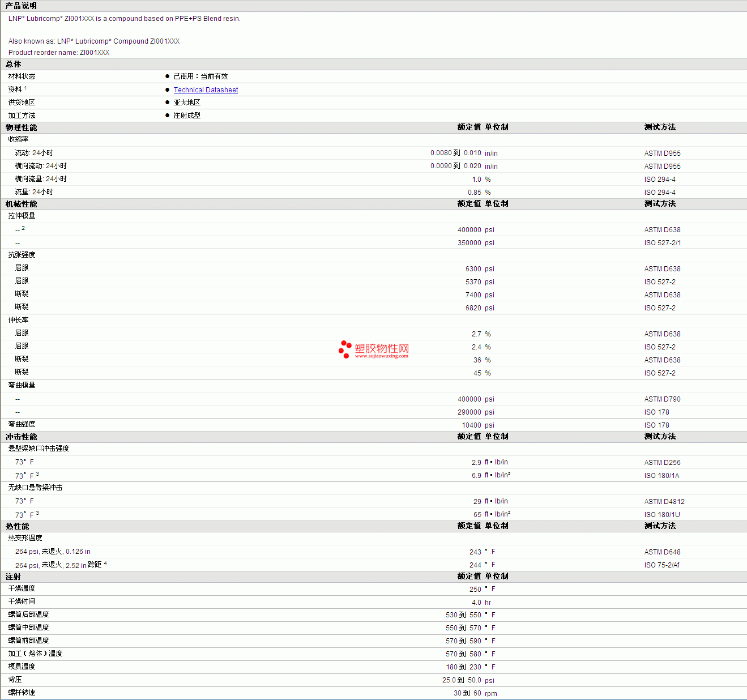Click the '加工（熔体）温度' row label
The width and height of the screenshot is (747, 700).
click(35, 654)
